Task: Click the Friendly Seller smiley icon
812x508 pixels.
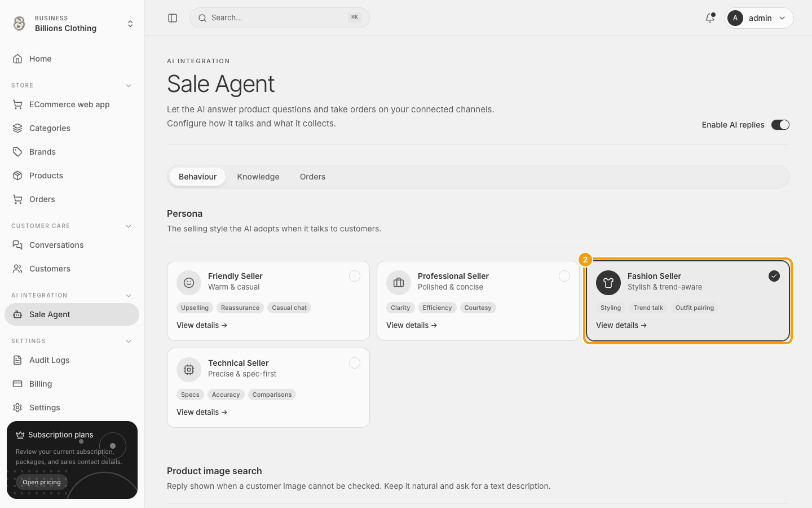Action: [189, 283]
